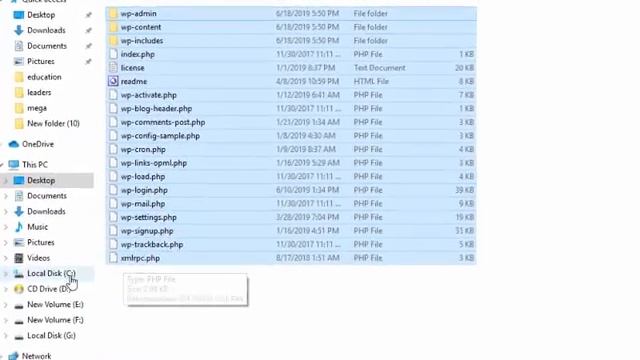Open the mega folder in sidebar
Viewport: 640px width, 360px height.
tap(37, 108)
